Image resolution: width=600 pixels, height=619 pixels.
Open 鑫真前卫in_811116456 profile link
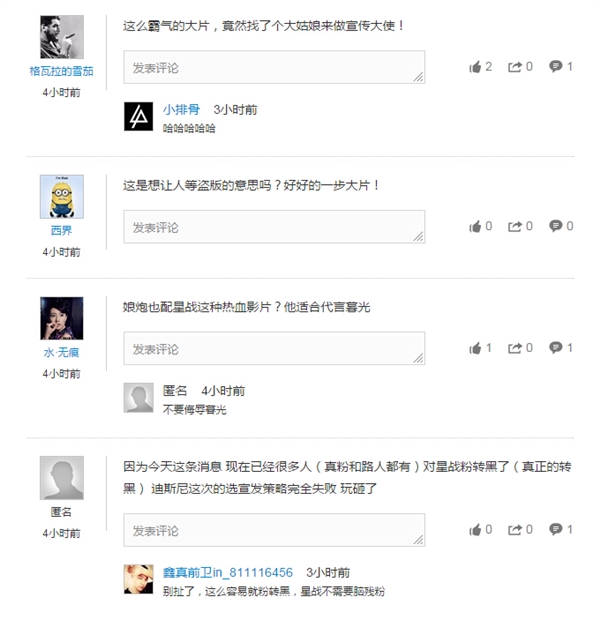[228, 572]
